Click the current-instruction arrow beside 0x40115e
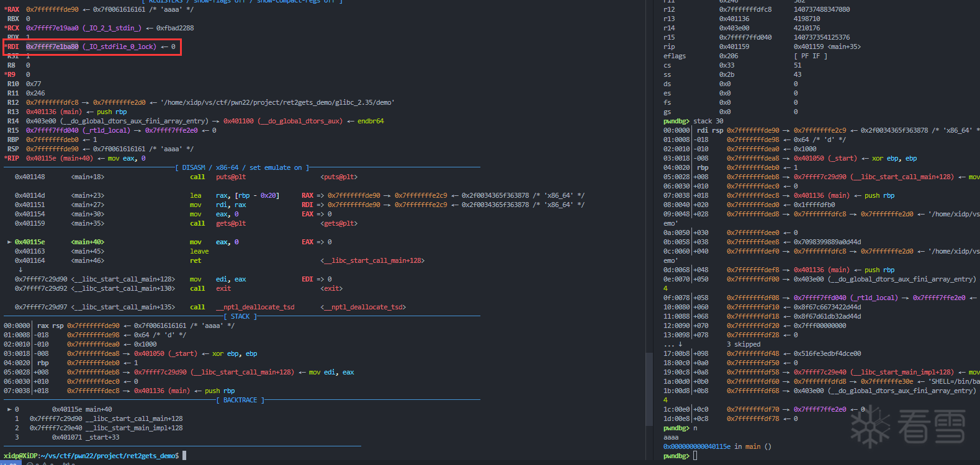 [x=9, y=242]
